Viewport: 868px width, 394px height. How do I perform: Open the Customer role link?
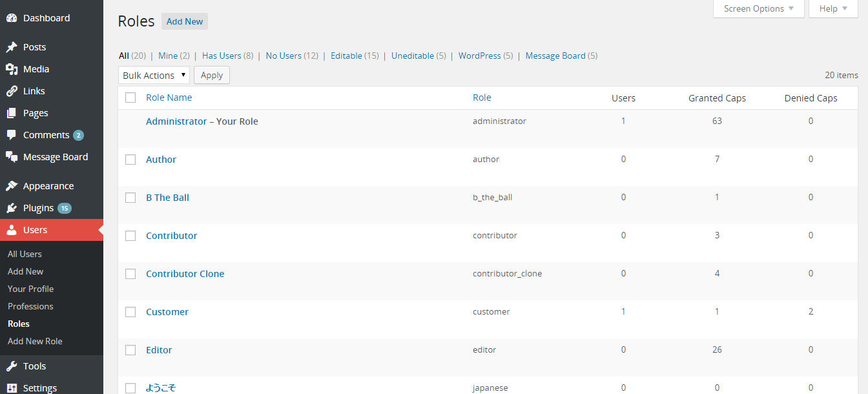(x=167, y=312)
